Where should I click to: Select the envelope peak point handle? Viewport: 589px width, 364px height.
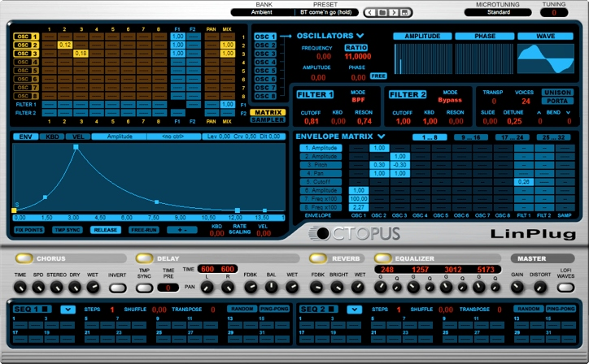pos(76,147)
